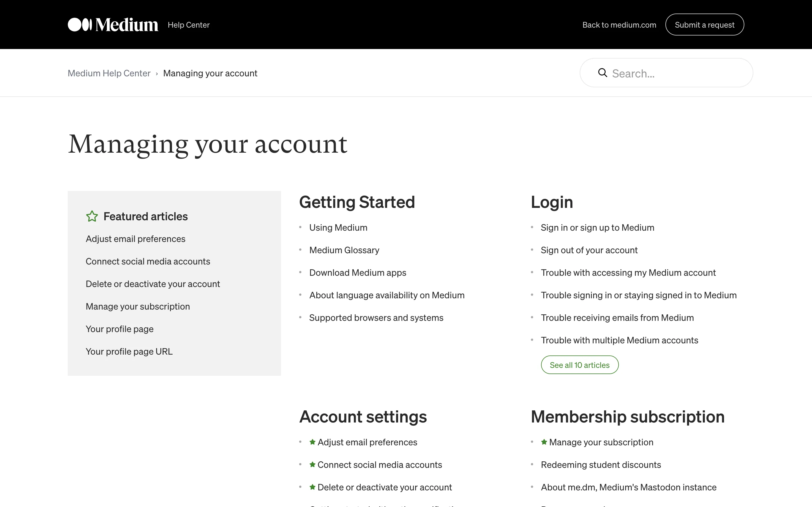Go to Back to medium.com

point(619,25)
